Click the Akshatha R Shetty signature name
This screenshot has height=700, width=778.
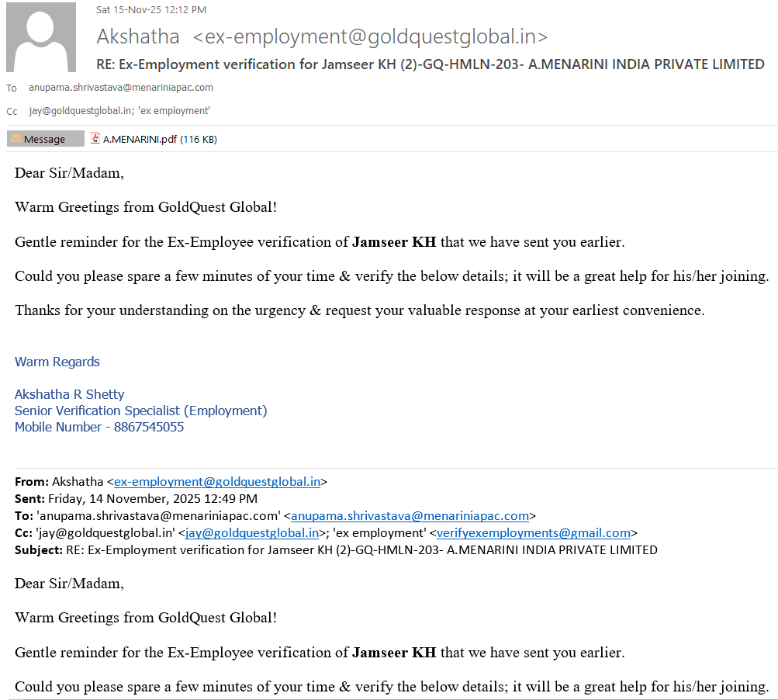click(70, 394)
